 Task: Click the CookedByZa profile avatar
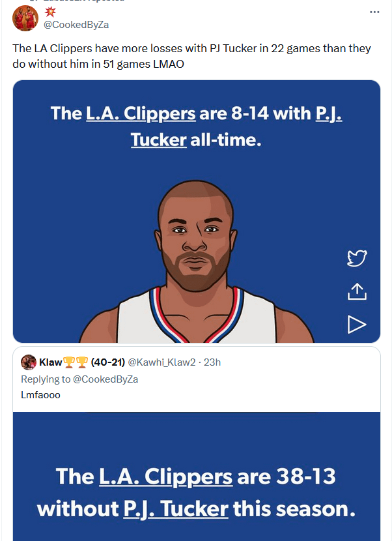25,18
